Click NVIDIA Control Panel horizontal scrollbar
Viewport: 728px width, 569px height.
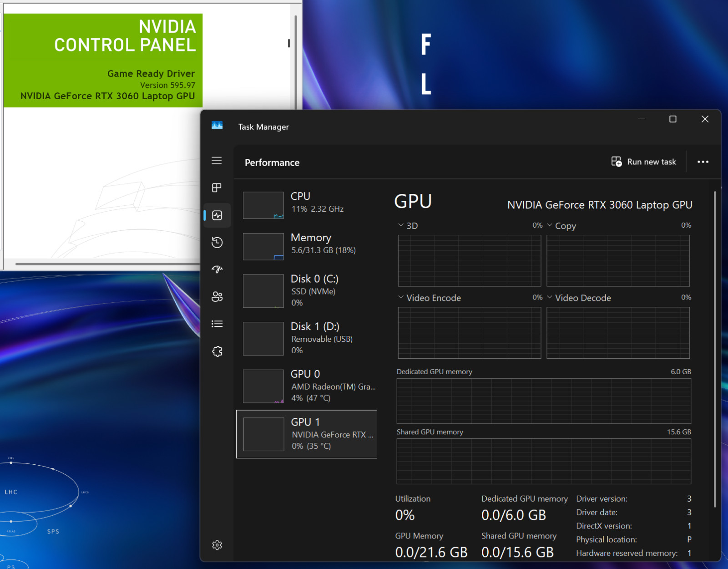(x=107, y=264)
